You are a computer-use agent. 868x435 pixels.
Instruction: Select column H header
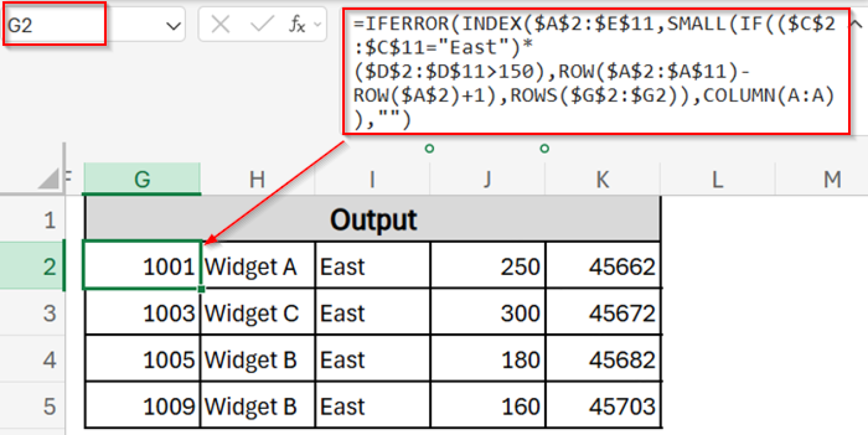coord(257,179)
